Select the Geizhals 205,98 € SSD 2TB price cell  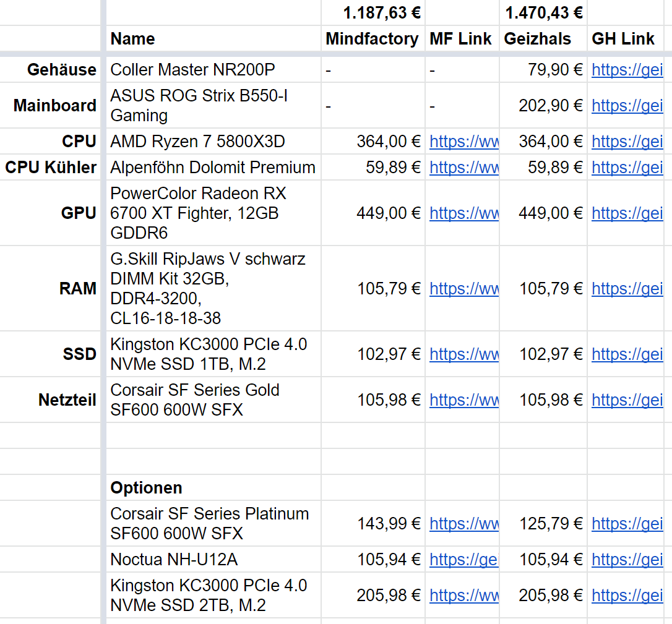click(543, 596)
